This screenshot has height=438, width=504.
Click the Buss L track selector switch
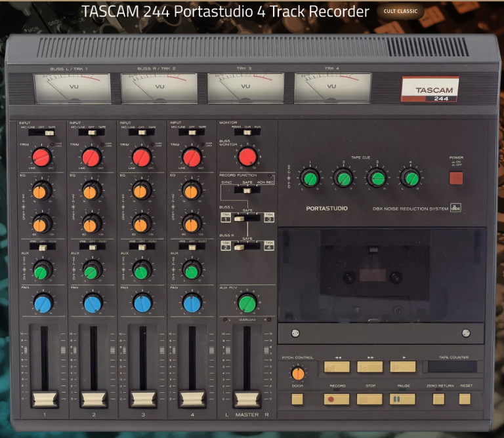(x=247, y=218)
